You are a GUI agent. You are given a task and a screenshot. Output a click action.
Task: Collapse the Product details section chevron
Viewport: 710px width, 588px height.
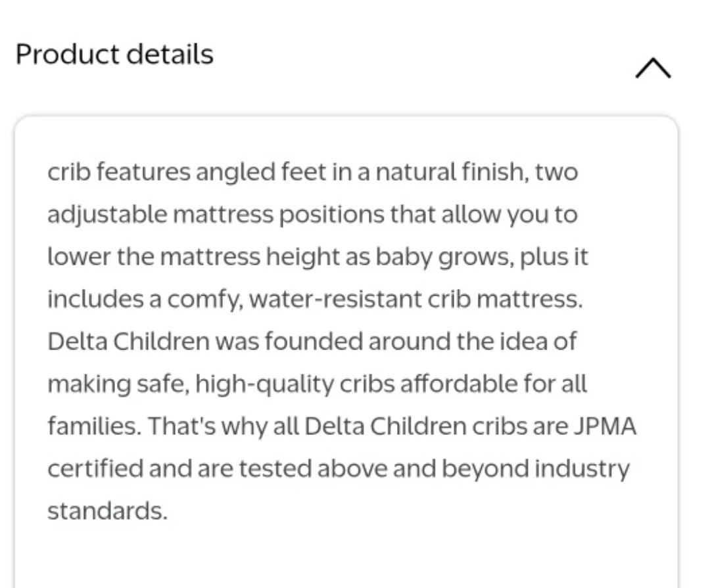tap(653, 66)
